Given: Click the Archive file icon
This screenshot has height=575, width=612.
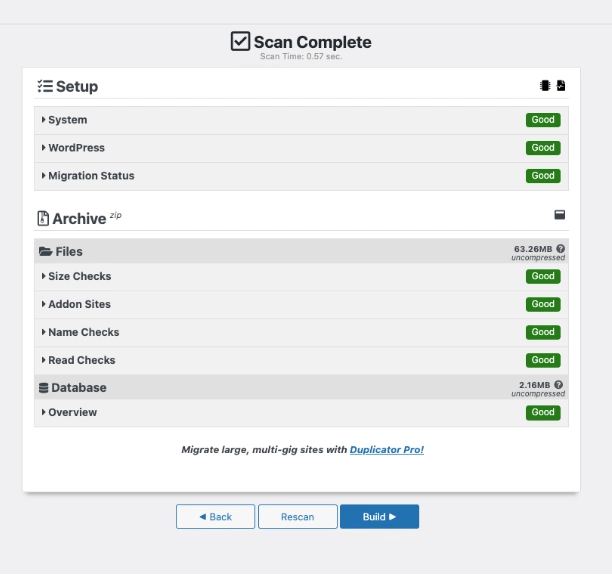Looking at the screenshot, I should 43,219.
